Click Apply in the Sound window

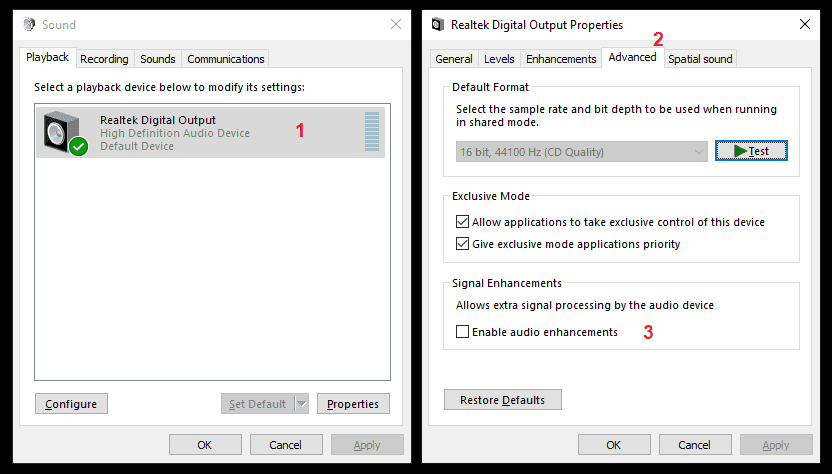pos(367,445)
